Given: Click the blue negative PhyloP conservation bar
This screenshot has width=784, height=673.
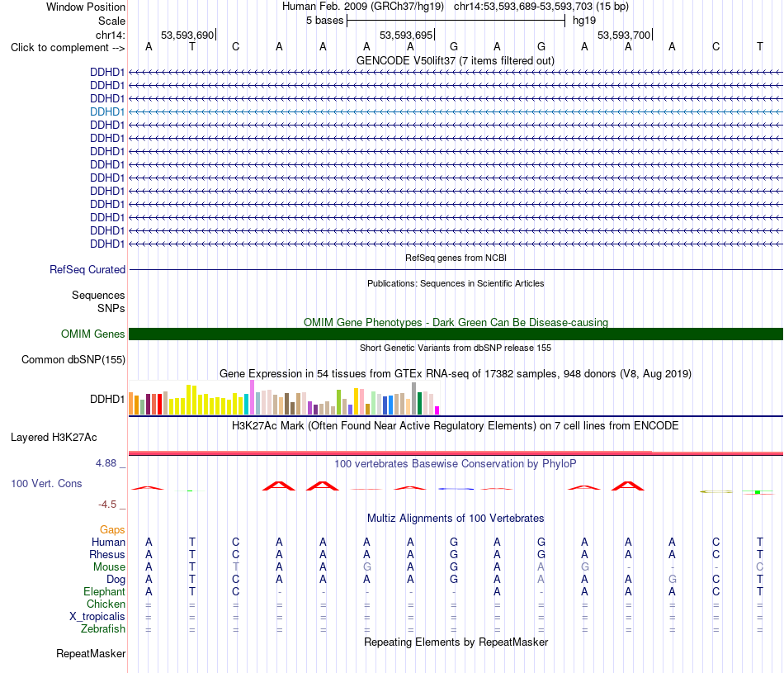Looking at the screenshot, I should pos(456,488).
